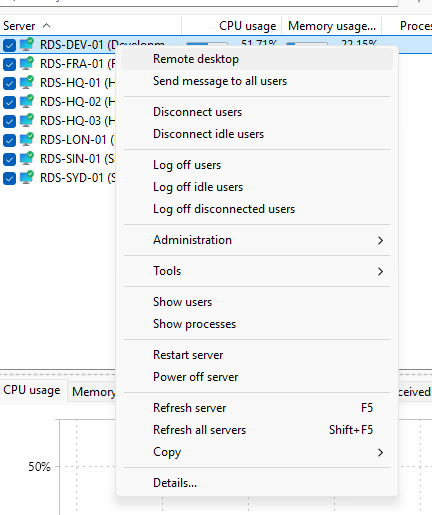Select the RDS-LON-01 server row

point(58,139)
